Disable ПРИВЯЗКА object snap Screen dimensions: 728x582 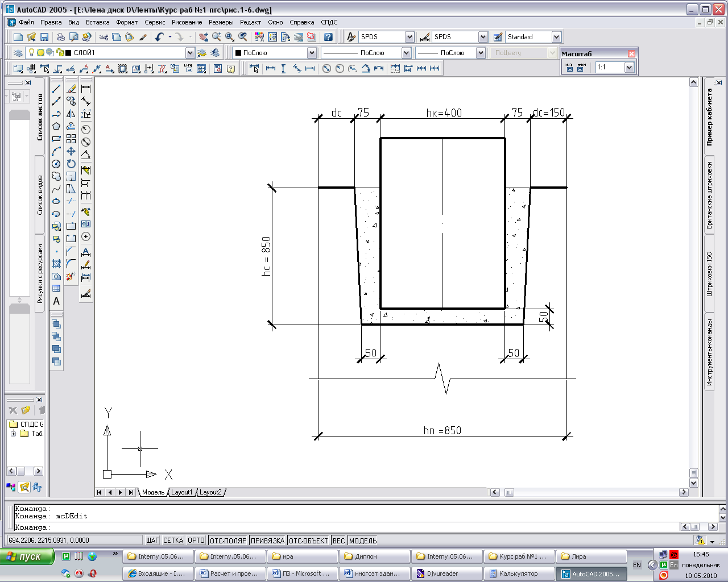click(267, 541)
